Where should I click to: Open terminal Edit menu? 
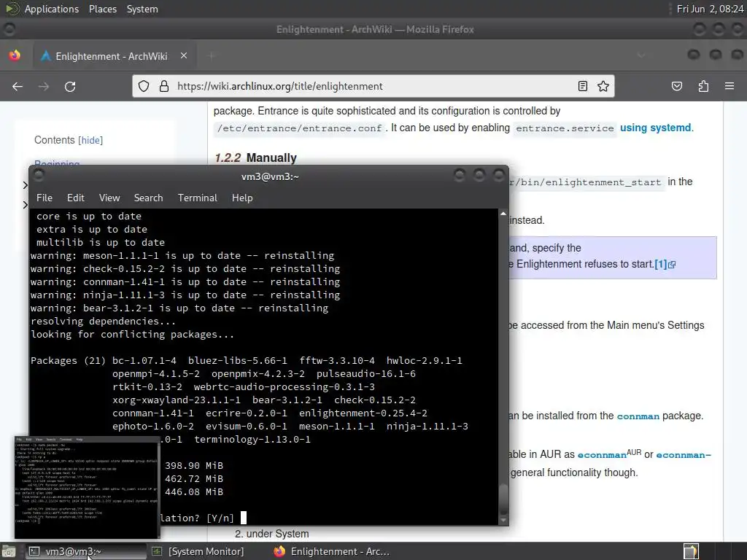[75, 198]
